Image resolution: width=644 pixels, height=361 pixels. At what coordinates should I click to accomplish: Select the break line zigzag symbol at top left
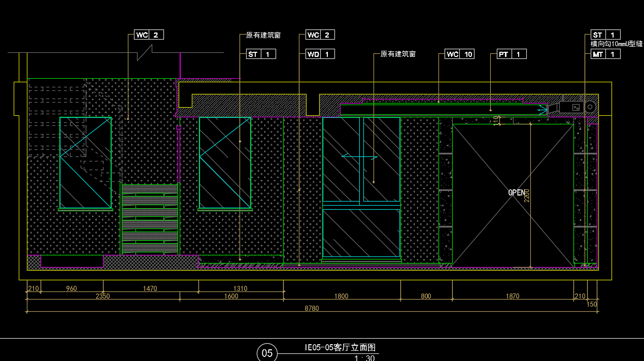(x=145, y=52)
